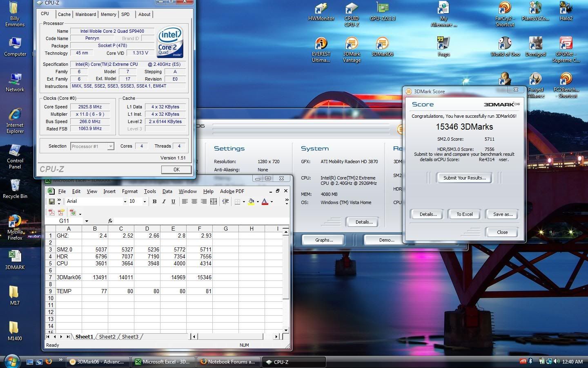Image resolution: width=588 pixels, height=368 pixels.
Task: Select the World of Goo desktop icon
Action: click(505, 47)
